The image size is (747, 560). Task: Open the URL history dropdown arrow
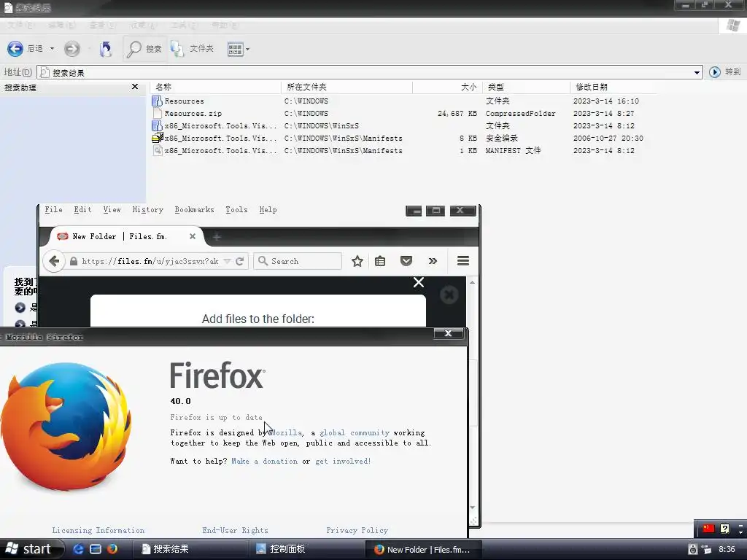coord(228,261)
